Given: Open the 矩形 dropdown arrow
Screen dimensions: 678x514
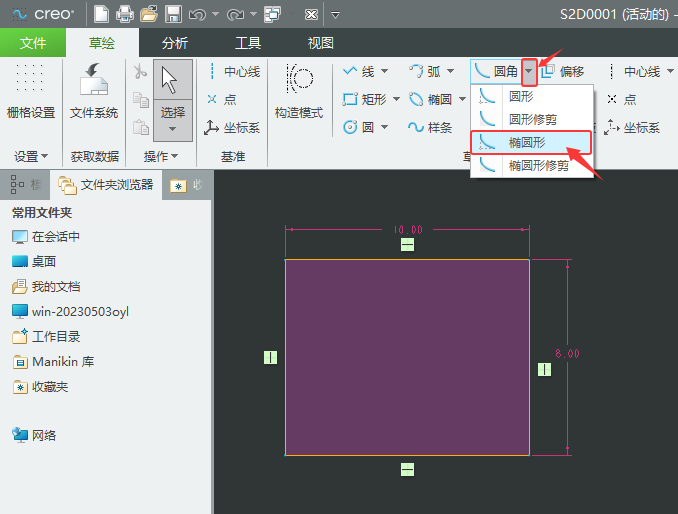Looking at the screenshot, I should 397,99.
